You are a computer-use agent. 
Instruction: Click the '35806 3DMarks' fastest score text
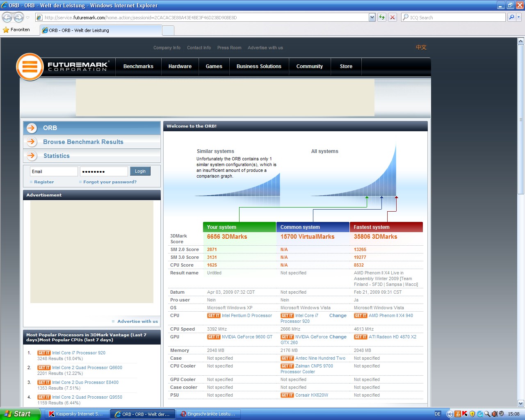pos(375,237)
